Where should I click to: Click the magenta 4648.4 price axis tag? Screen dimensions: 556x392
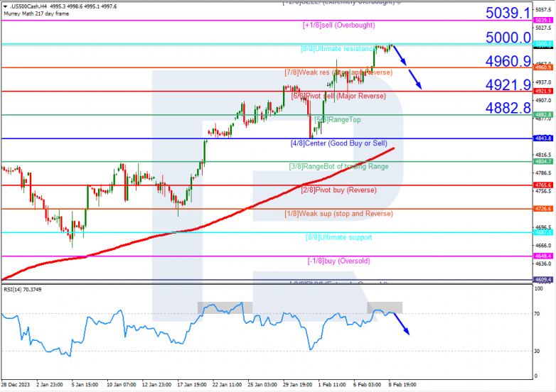[543, 256]
